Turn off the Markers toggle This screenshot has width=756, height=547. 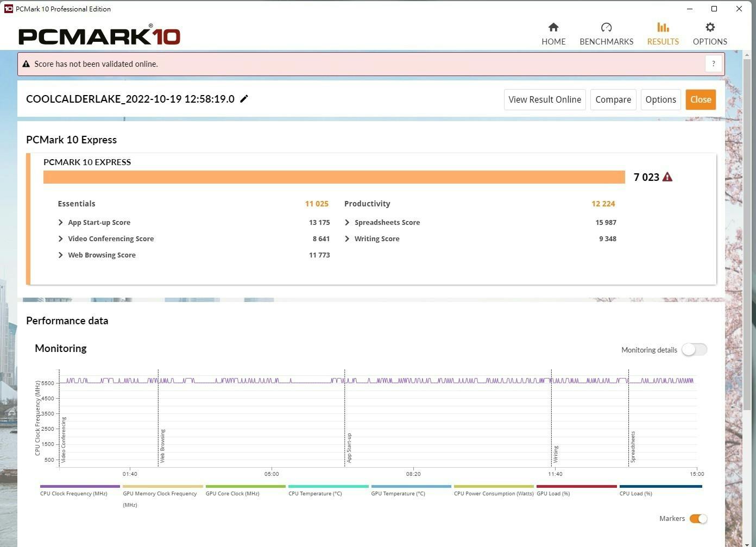(698, 519)
